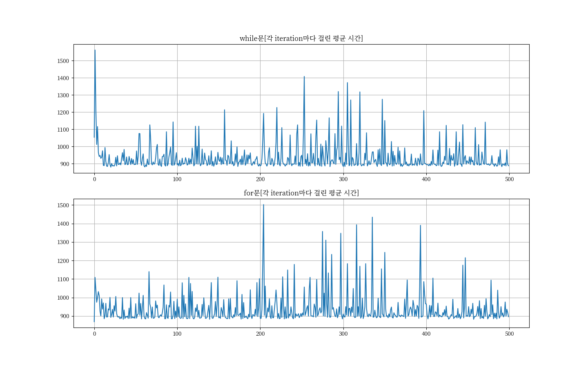Select y-axis label 1100 in for문 chart

[x=63, y=279]
